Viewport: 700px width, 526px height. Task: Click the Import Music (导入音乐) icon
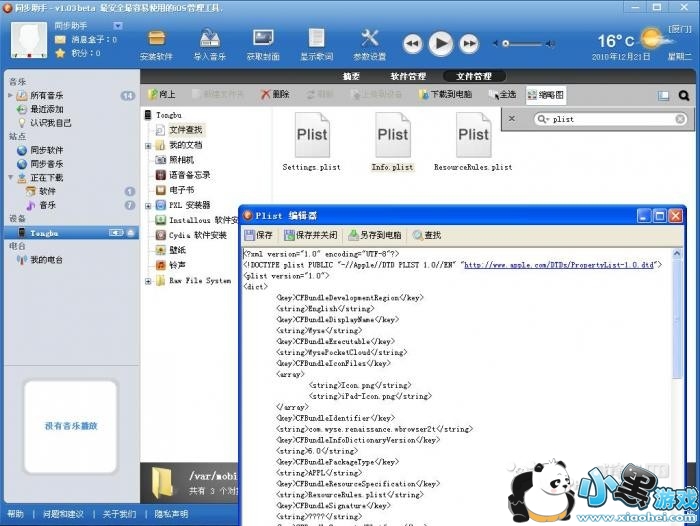pyautogui.click(x=210, y=45)
